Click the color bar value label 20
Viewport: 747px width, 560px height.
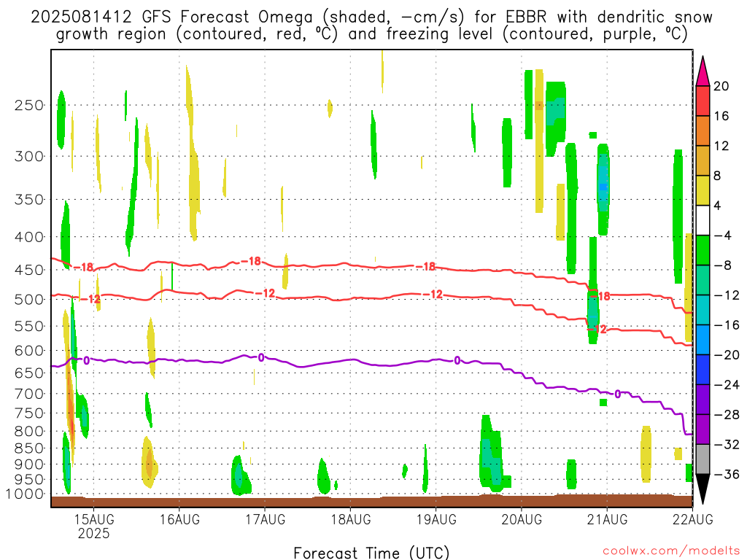coord(721,86)
